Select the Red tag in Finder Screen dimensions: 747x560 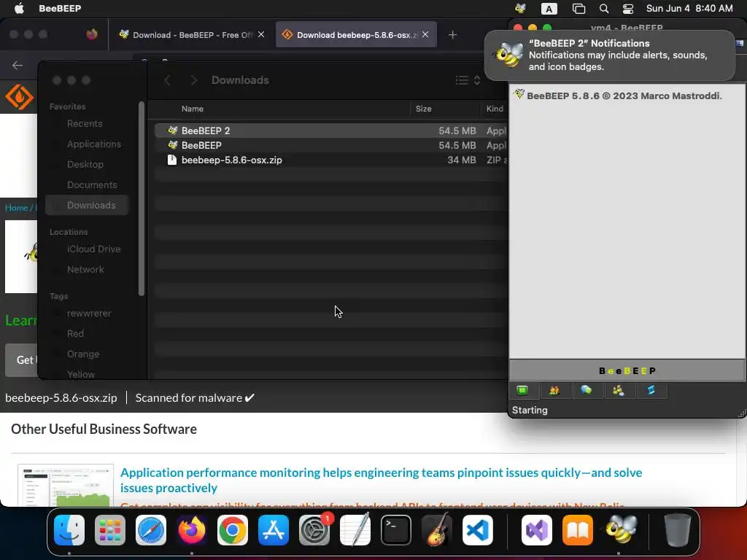pyautogui.click(x=75, y=334)
